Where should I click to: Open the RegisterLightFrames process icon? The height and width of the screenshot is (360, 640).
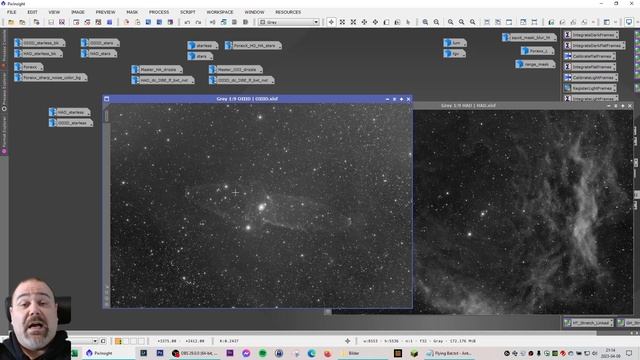[x=591, y=88]
